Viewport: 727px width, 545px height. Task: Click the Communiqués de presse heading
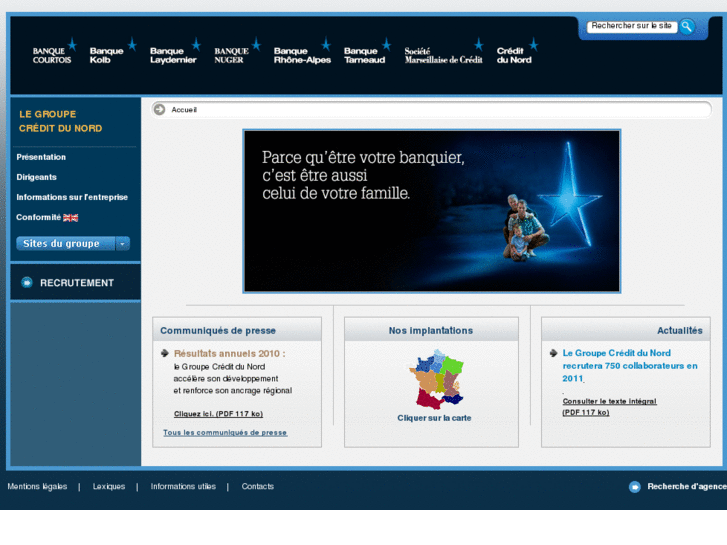(x=218, y=331)
